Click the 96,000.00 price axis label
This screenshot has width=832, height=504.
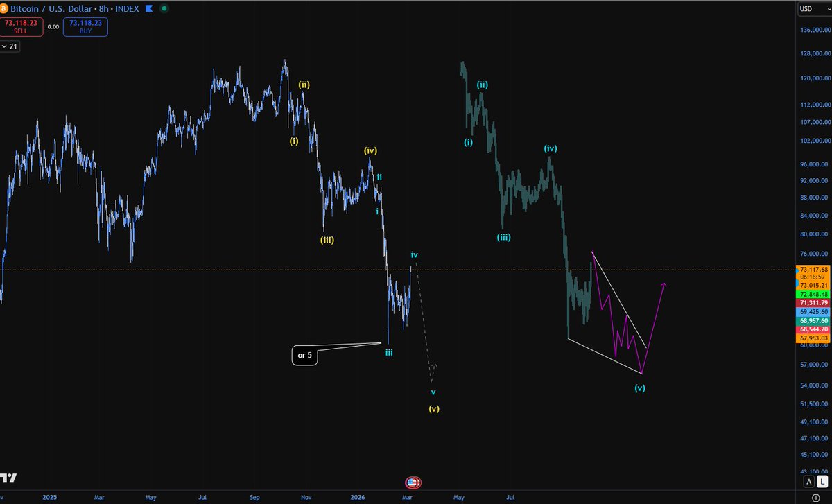(x=815, y=164)
